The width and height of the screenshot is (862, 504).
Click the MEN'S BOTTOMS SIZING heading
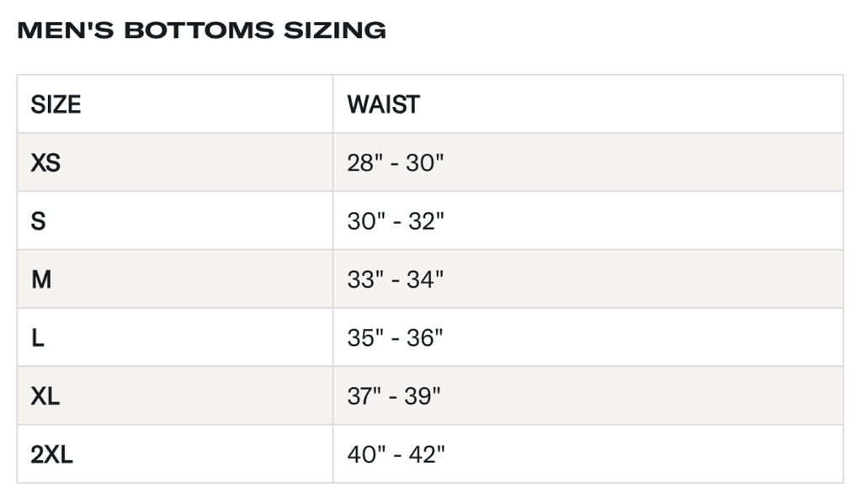coord(201,30)
